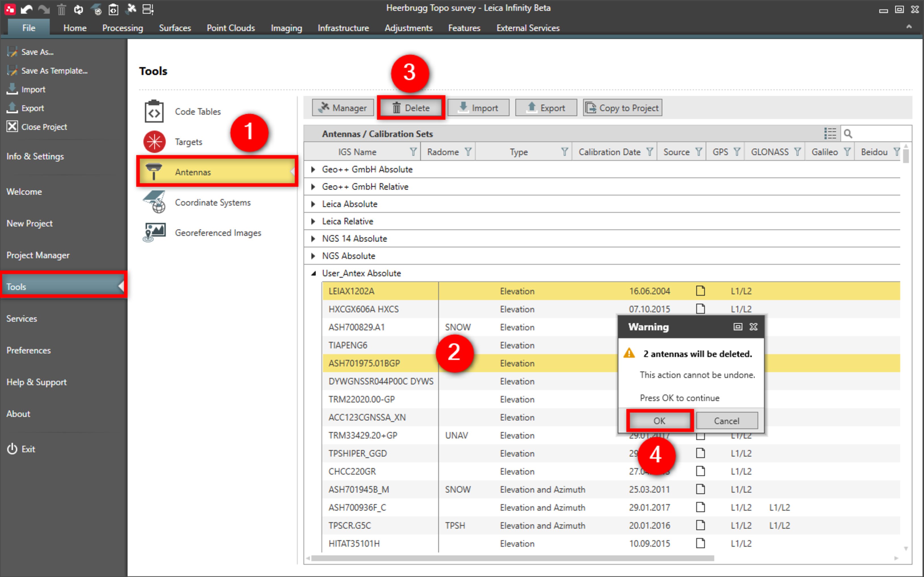Click the Redo arrow in the title bar
924x577 pixels.
point(44,9)
